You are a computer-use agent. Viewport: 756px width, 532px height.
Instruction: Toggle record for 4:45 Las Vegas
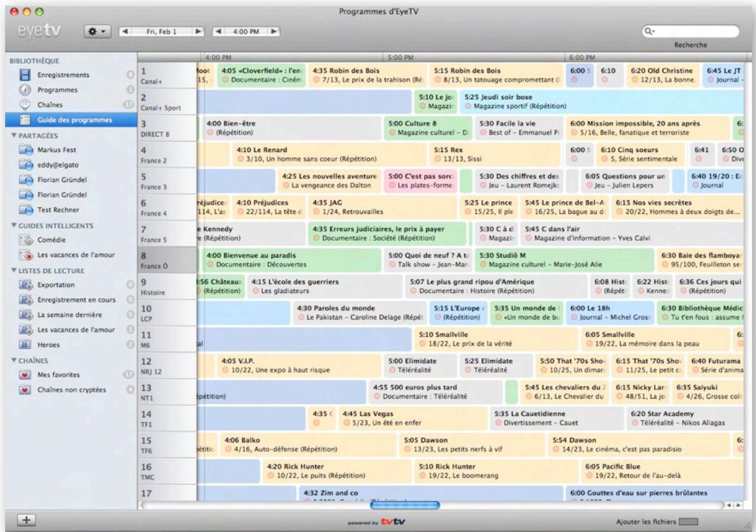click(346, 423)
